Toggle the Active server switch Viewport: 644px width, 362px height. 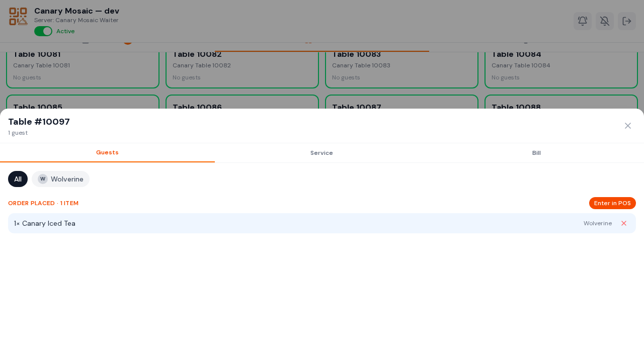click(x=43, y=31)
